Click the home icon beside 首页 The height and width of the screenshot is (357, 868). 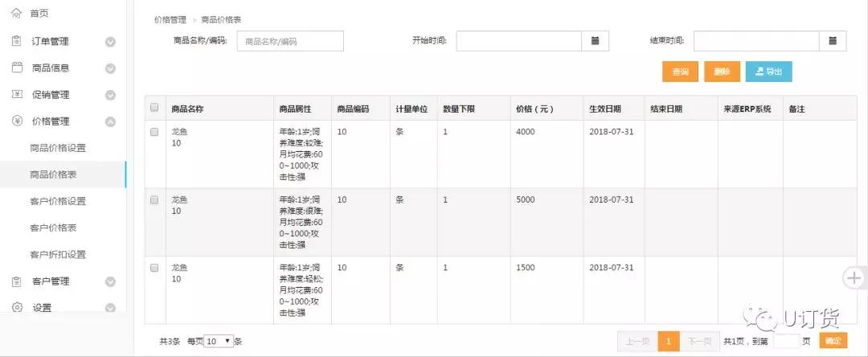point(17,14)
